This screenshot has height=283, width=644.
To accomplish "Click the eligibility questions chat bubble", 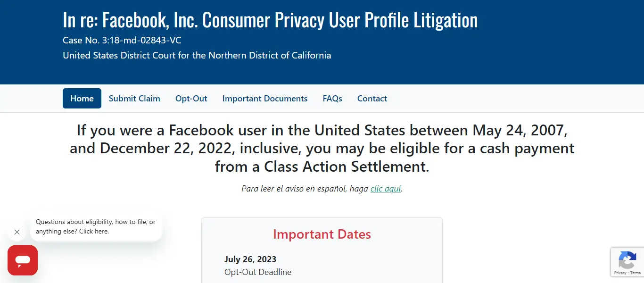I will (x=96, y=226).
